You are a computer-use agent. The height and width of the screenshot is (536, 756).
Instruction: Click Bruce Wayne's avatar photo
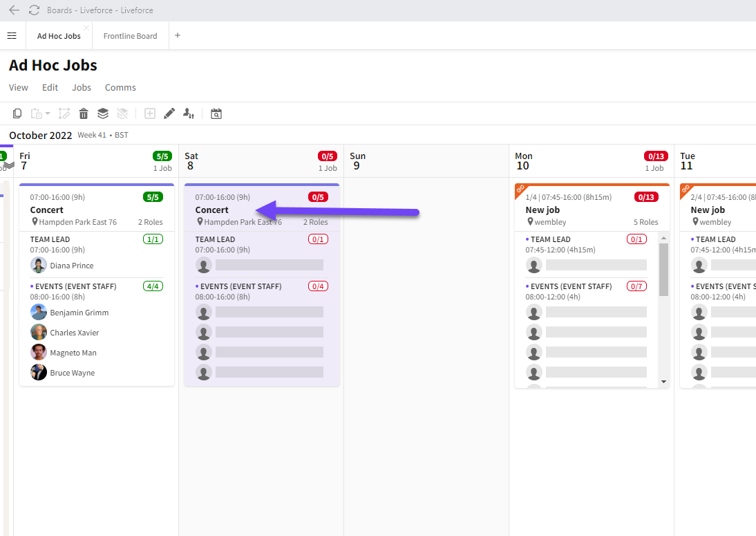(x=39, y=373)
